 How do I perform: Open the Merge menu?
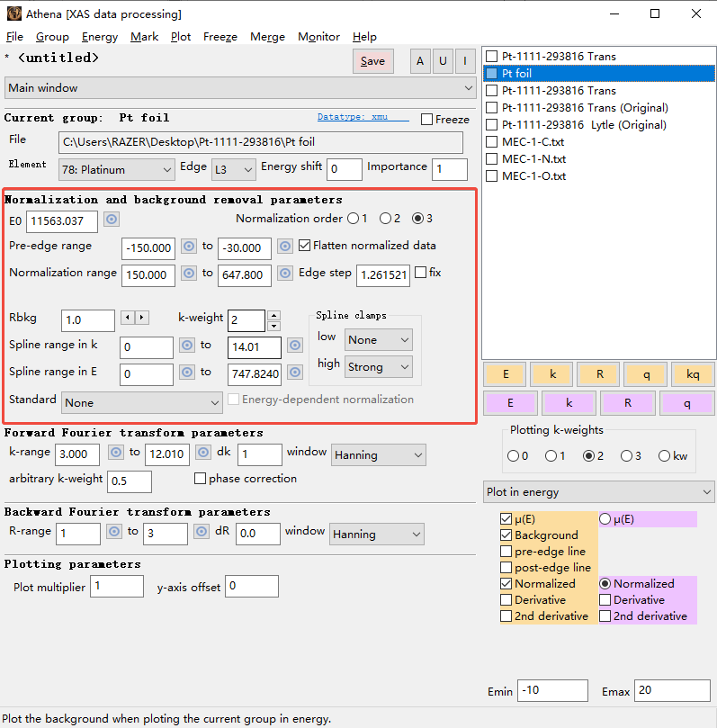click(x=267, y=37)
